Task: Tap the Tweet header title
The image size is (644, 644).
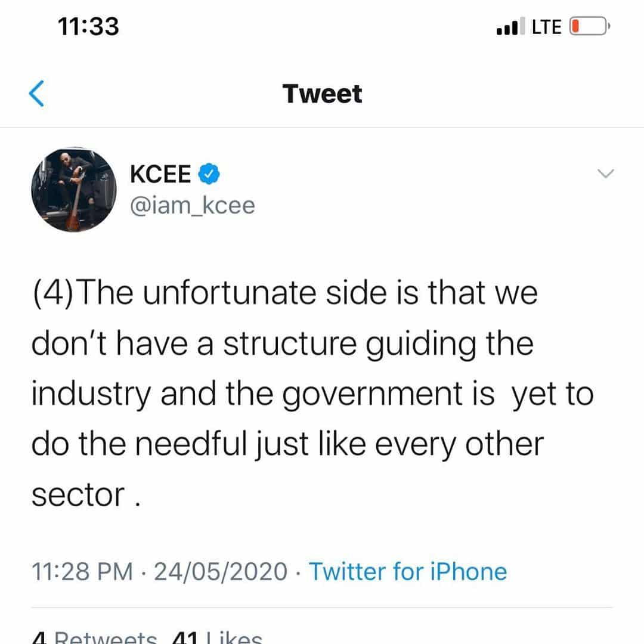Action: point(322,94)
